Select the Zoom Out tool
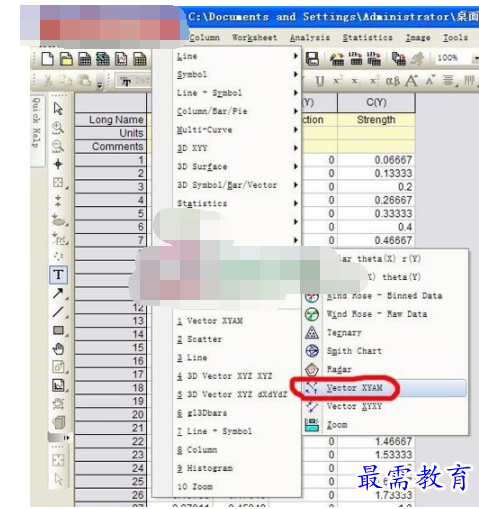Screen dimensions: 479x509 58,146
